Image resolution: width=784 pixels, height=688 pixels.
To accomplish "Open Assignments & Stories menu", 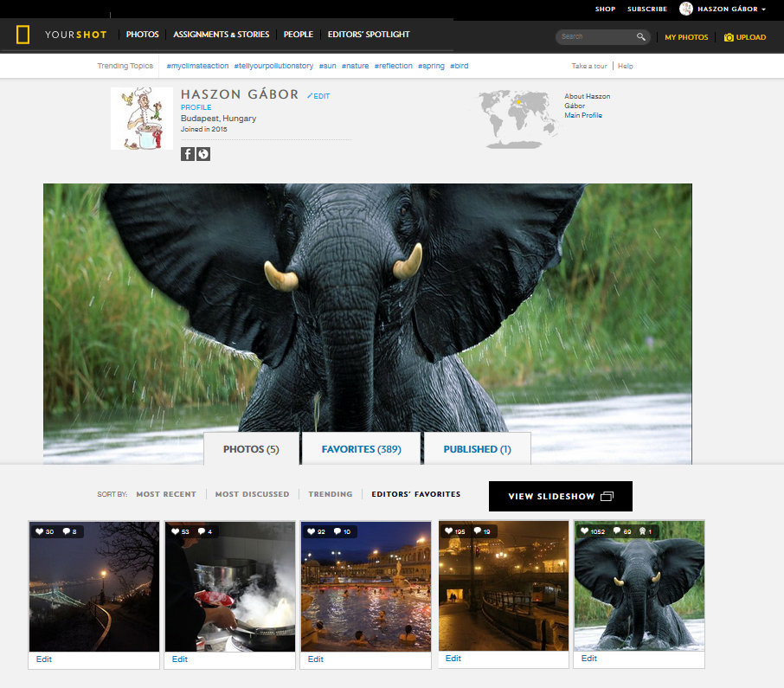I will [221, 35].
